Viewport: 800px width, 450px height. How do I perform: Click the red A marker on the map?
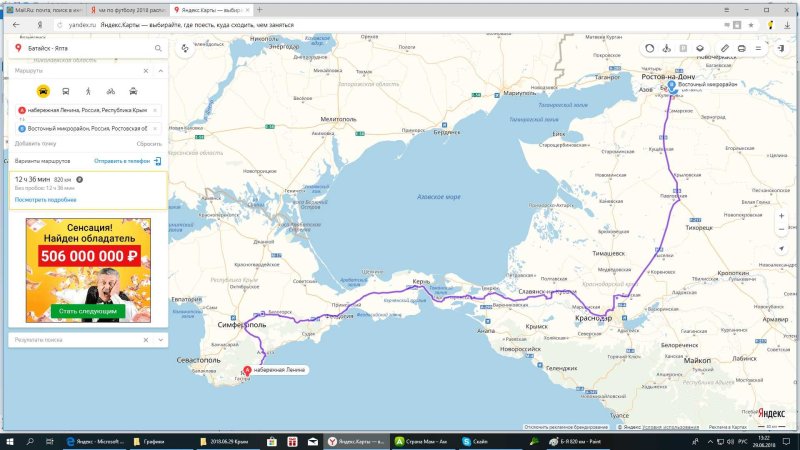[247, 370]
